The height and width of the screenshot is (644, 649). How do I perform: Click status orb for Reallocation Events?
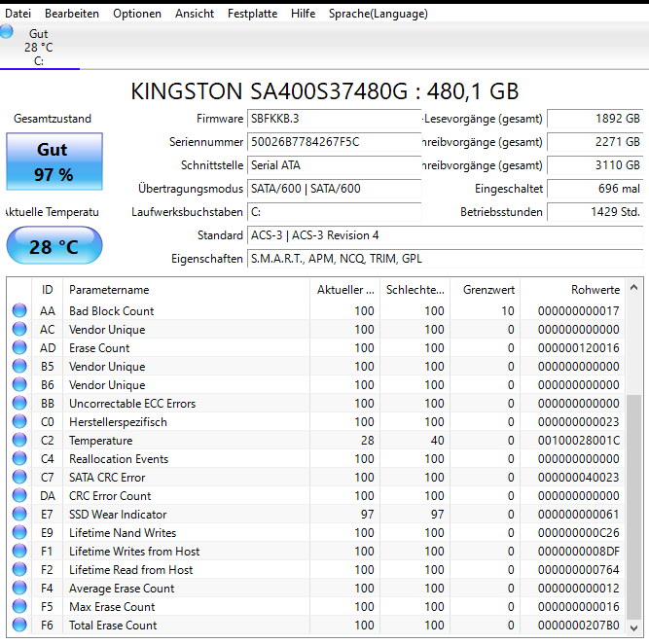[x=19, y=458]
